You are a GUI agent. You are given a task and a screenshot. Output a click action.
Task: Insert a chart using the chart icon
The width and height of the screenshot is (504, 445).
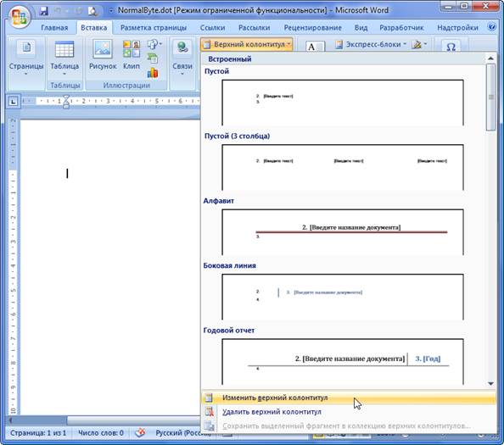click(x=153, y=73)
